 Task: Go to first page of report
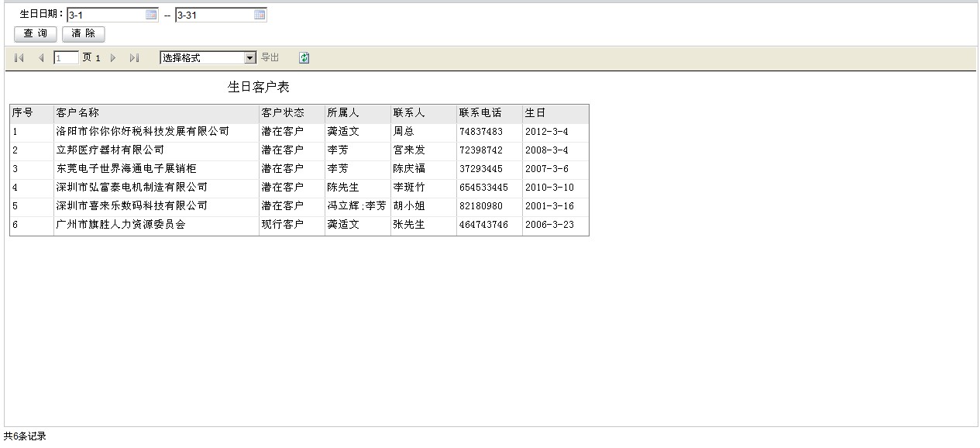pyautogui.click(x=19, y=58)
